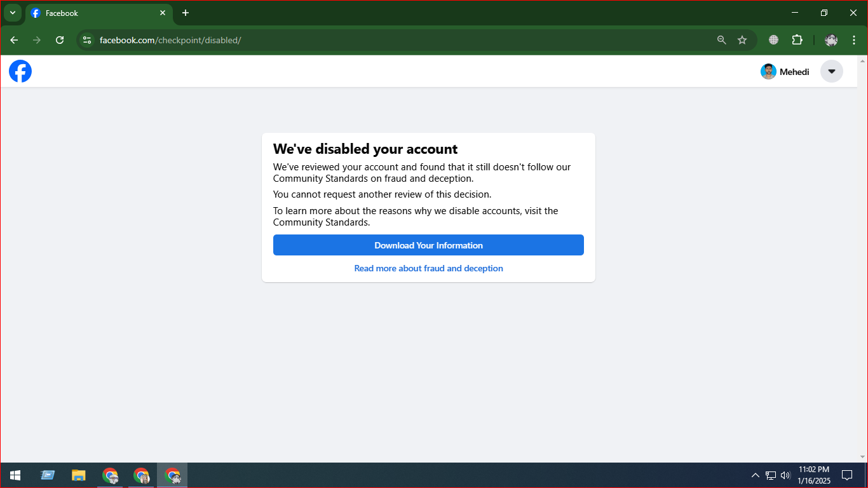Viewport: 868px width, 488px height.
Task: Click the browser forward arrow
Action: click(37, 40)
